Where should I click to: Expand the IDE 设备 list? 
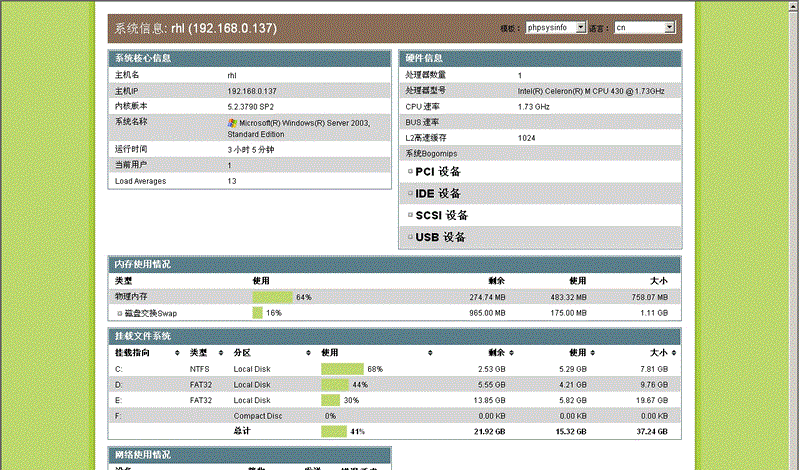(438, 194)
